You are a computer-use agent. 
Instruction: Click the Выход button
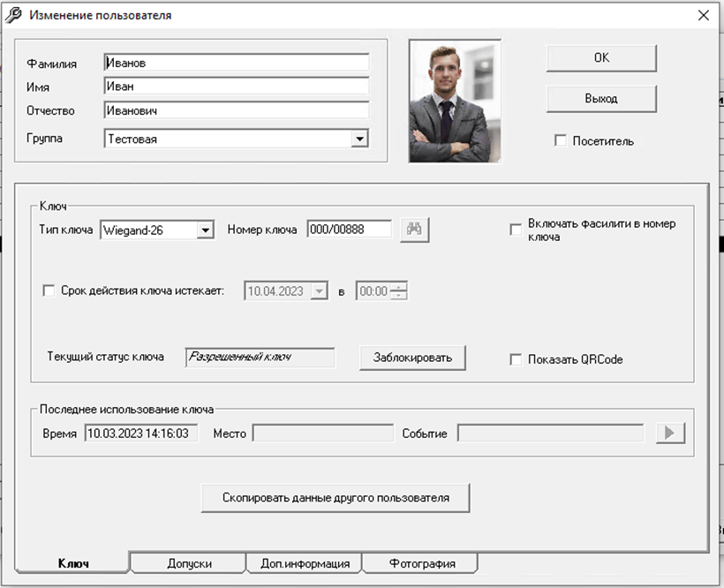pyautogui.click(x=600, y=99)
